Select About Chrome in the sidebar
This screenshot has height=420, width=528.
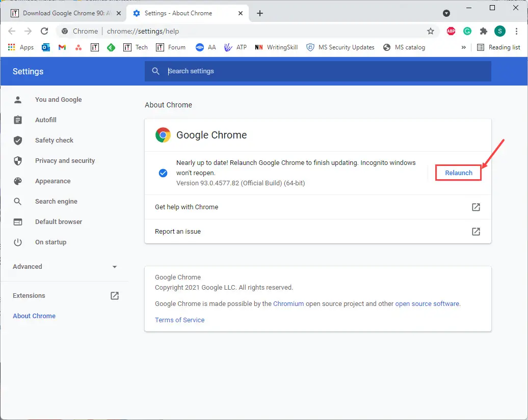34,316
